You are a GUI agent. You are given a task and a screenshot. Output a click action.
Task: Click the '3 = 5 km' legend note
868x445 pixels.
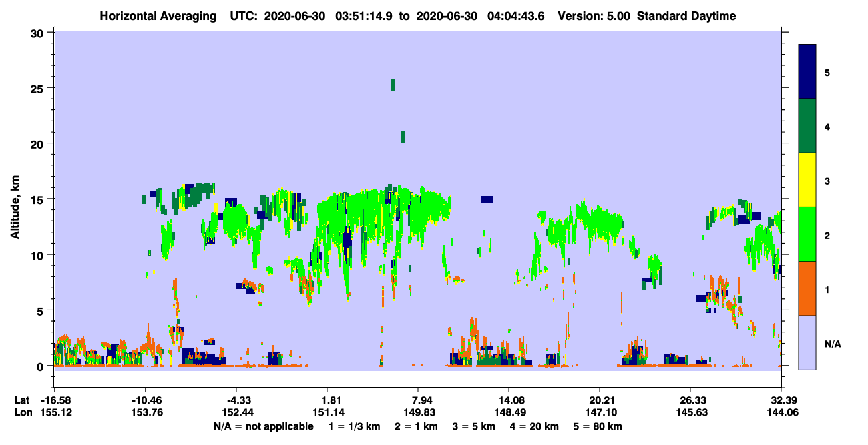475,426
